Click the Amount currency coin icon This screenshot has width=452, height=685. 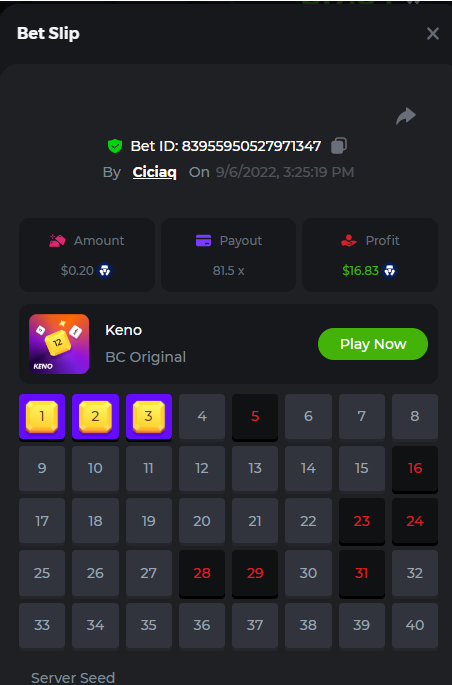104,270
